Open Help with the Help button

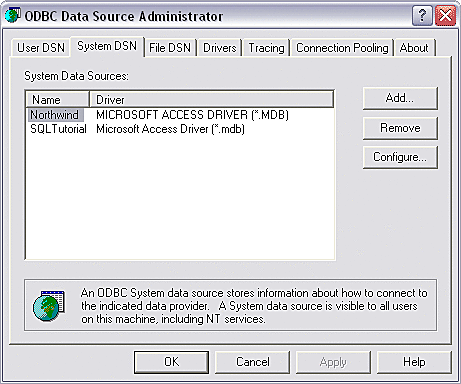(x=414, y=362)
